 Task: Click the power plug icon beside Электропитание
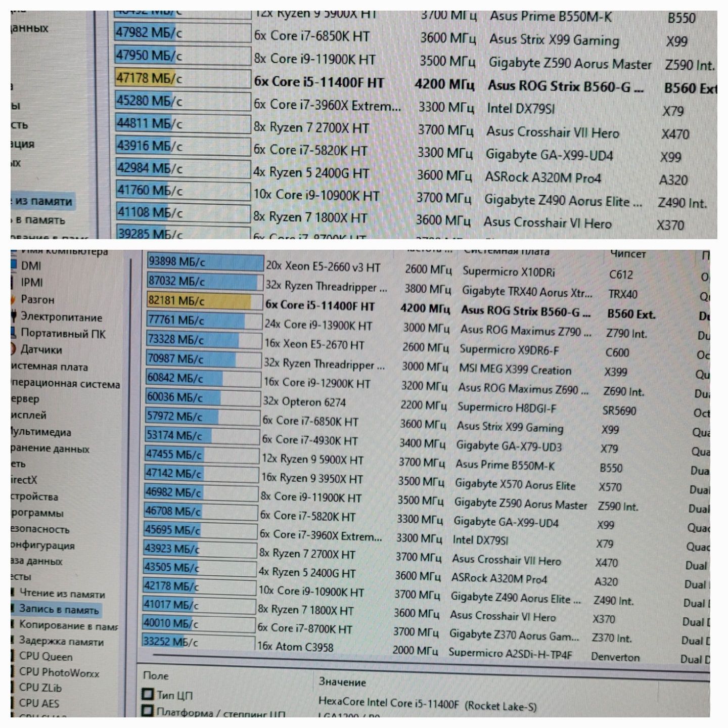[x=14, y=317]
